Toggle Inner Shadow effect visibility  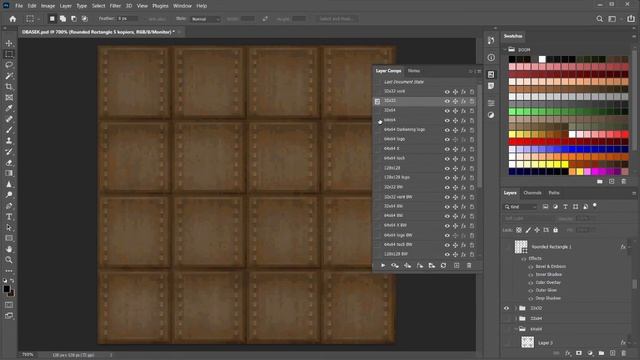pos(531,275)
